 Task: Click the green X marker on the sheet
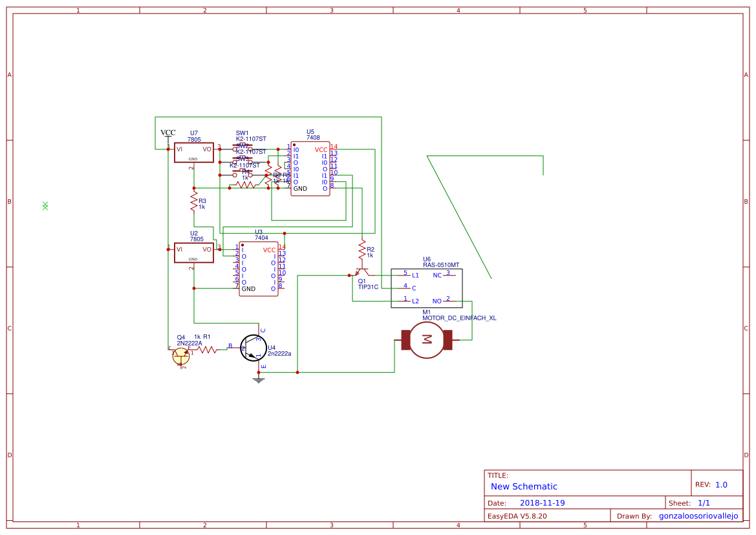coord(45,206)
